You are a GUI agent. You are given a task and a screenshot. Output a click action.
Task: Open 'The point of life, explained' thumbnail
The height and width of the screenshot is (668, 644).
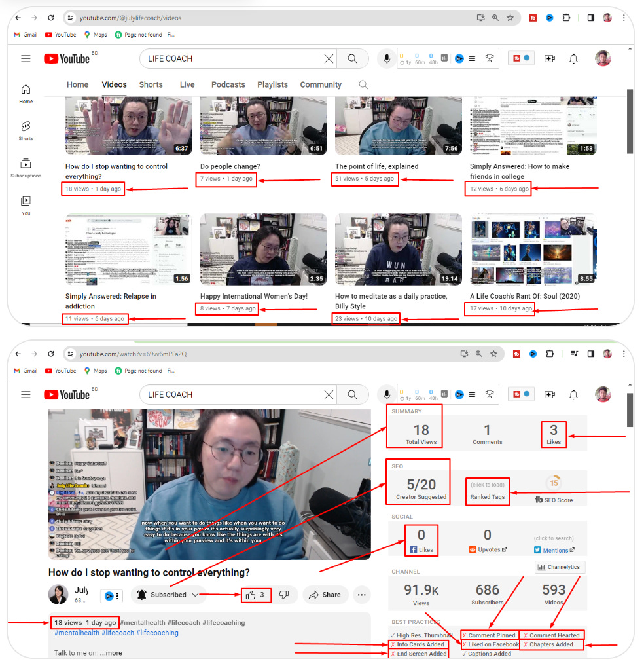point(399,126)
